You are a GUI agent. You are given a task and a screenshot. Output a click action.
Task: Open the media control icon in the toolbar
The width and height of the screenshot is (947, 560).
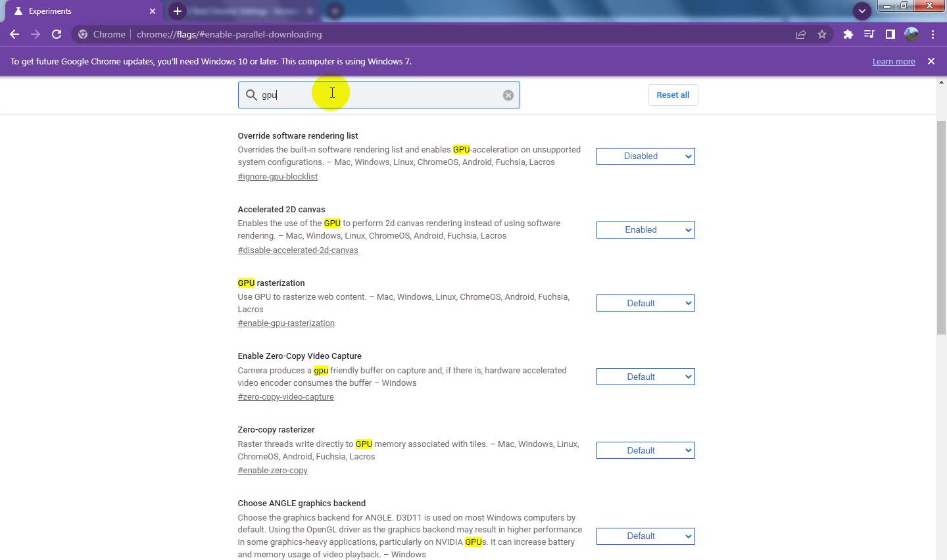pos(869,34)
